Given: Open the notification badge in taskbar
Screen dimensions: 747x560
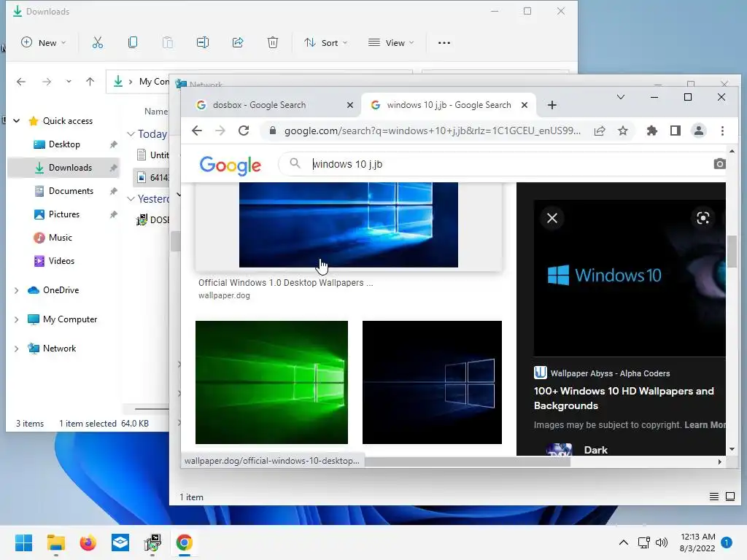Looking at the screenshot, I should [727, 542].
